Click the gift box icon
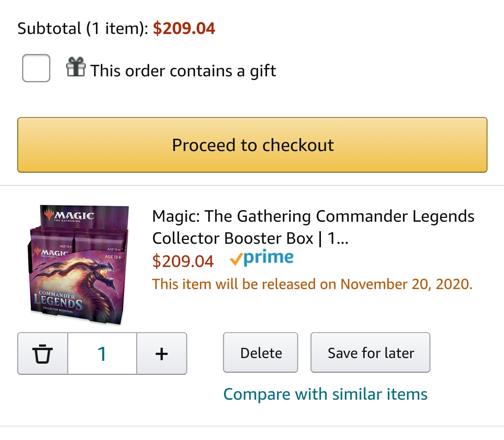The image size is (504, 440). pos(76,67)
